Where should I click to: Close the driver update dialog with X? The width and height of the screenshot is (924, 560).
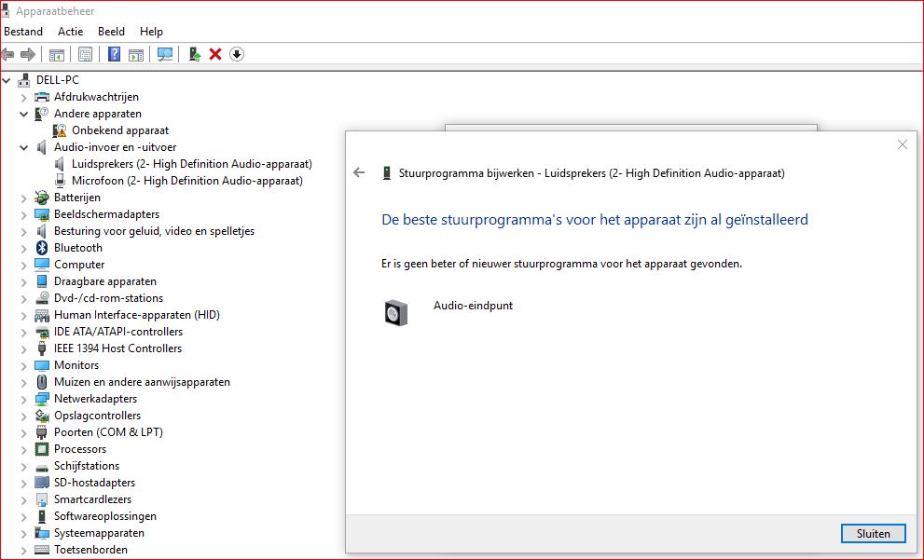point(903,144)
